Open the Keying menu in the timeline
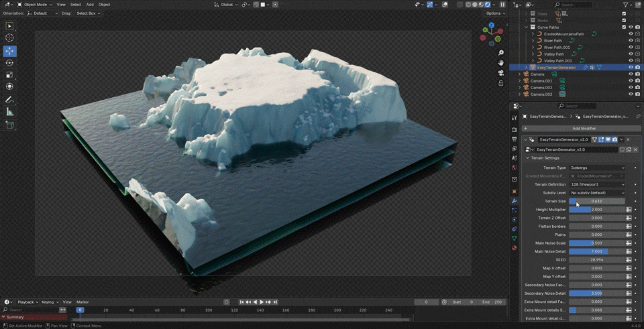Viewport: 644px width, 329px height. [x=50, y=302]
